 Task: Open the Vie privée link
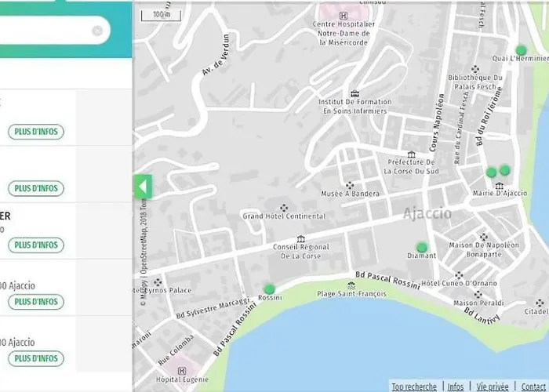(491, 387)
